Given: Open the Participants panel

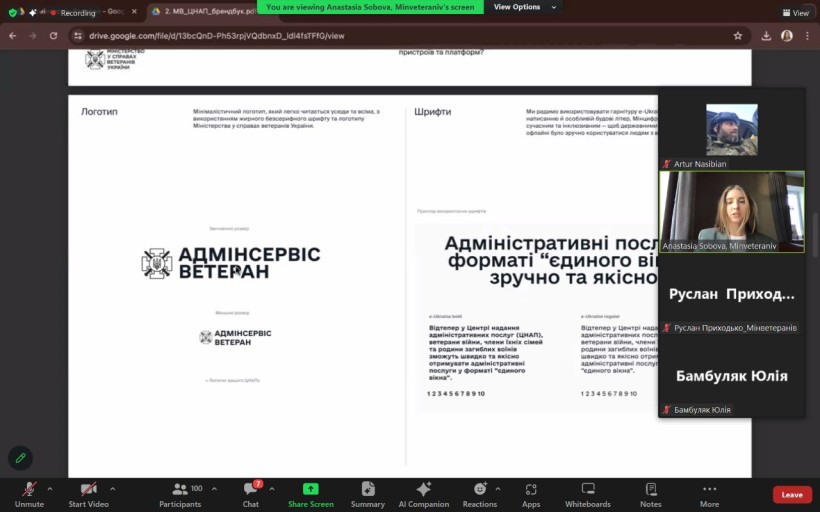Looking at the screenshot, I should (x=180, y=495).
